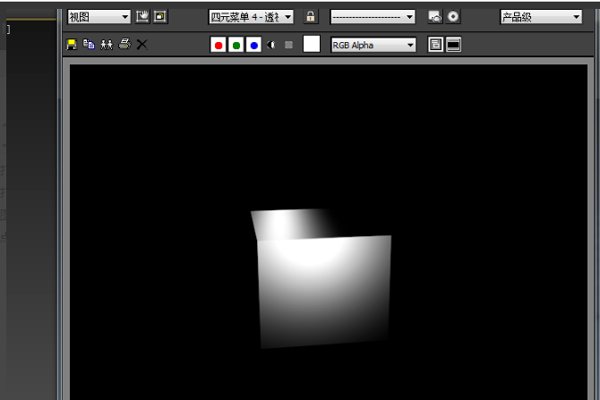Toggle the alpha channel display

[x=272, y=45]
